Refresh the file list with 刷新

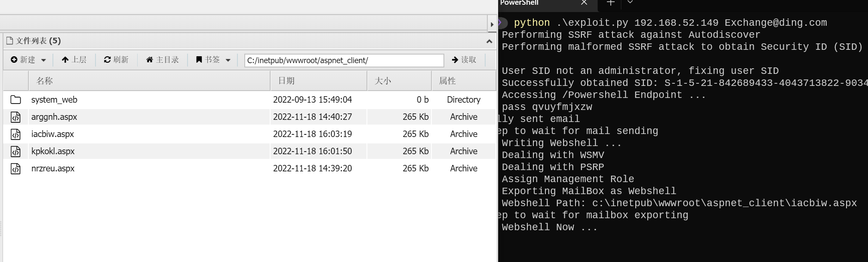tap(116, 60)
